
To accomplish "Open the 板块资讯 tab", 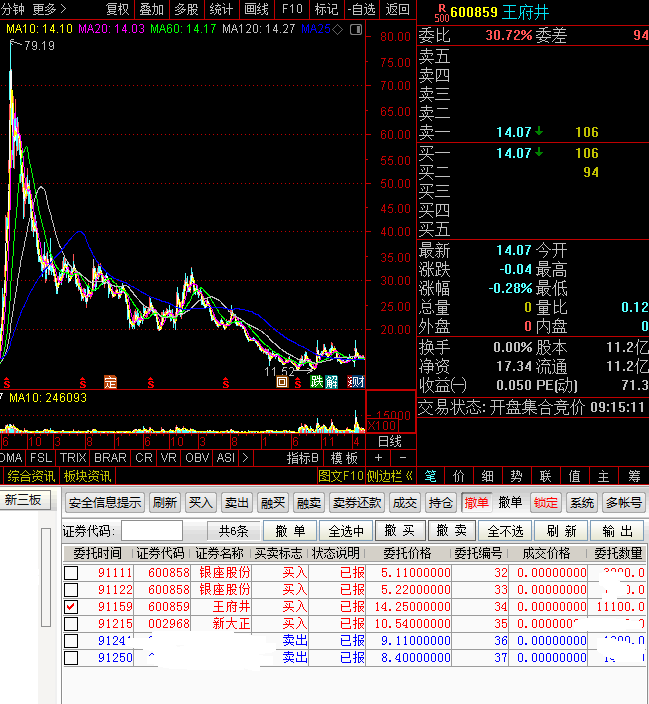I will pos(88,476).
